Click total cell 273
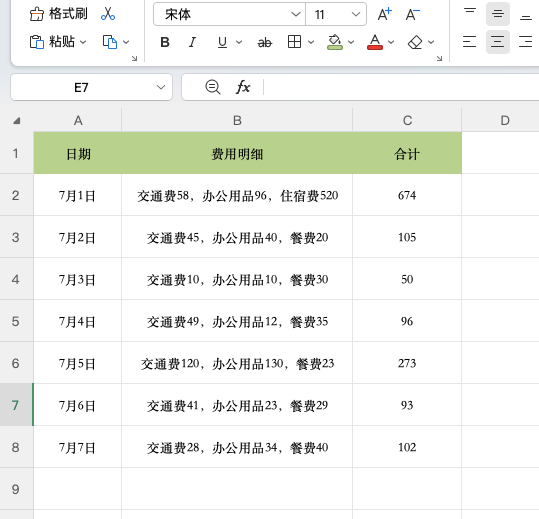Viewport: 539px width, 519px height. click(407, 363)
